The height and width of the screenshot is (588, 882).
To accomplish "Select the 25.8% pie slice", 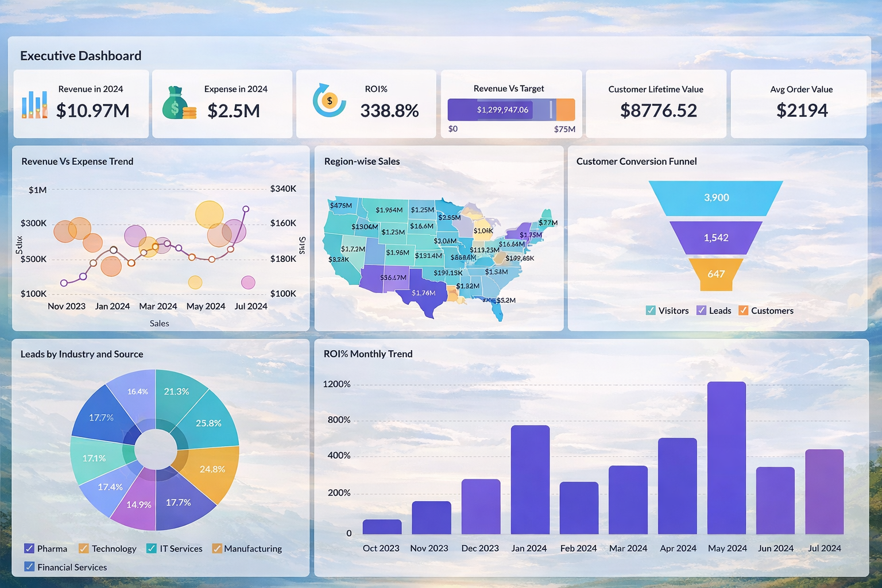I will [x=208, y=423].
